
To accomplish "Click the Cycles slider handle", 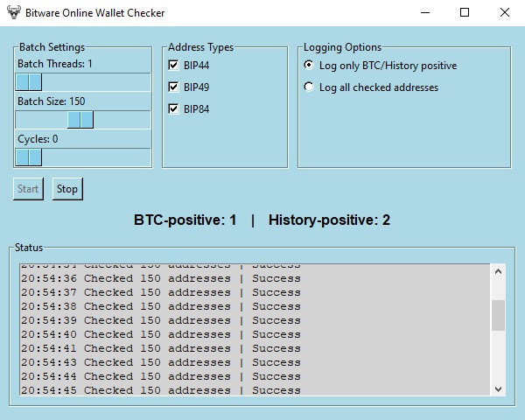I will click(29, 157).
